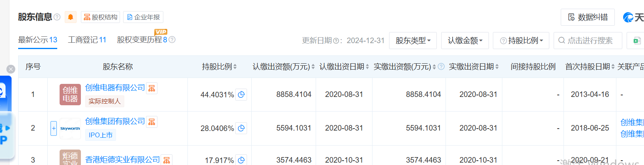Click help icon next to 更新日期

click(336, 41)
